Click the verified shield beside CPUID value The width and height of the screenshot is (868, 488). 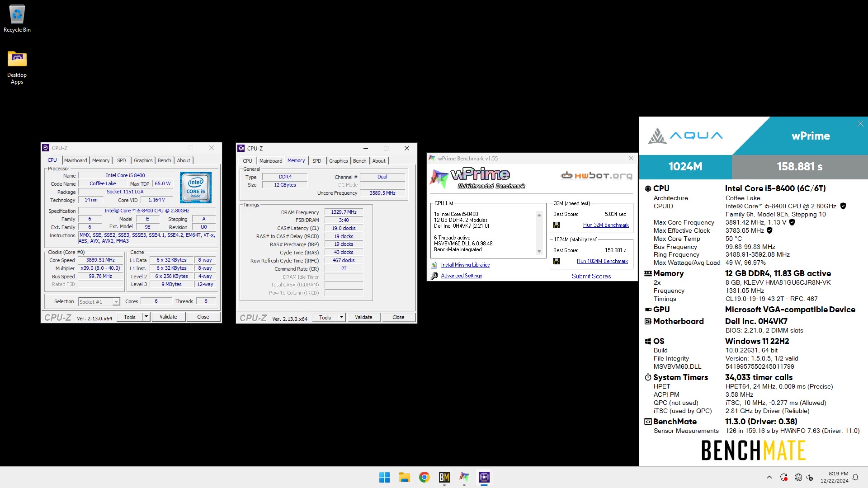click(843, 206)
